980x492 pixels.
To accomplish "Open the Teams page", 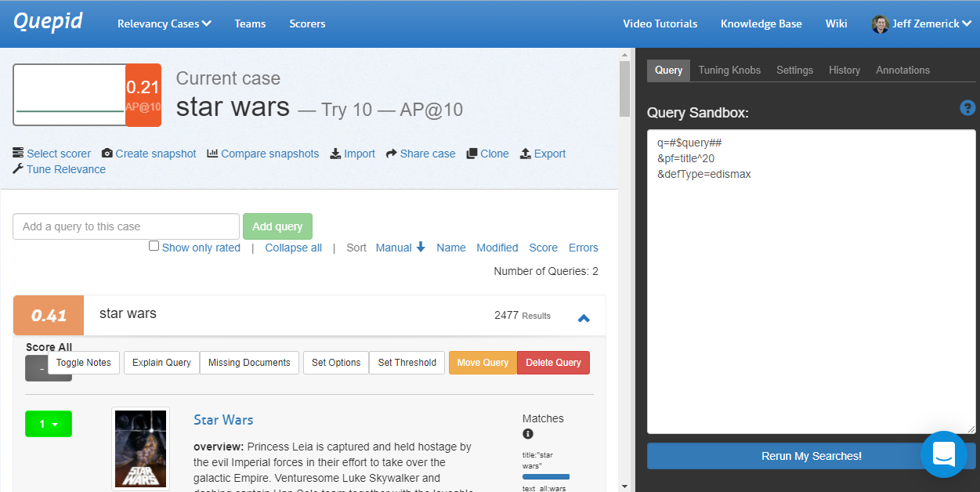I will point(250,24).
